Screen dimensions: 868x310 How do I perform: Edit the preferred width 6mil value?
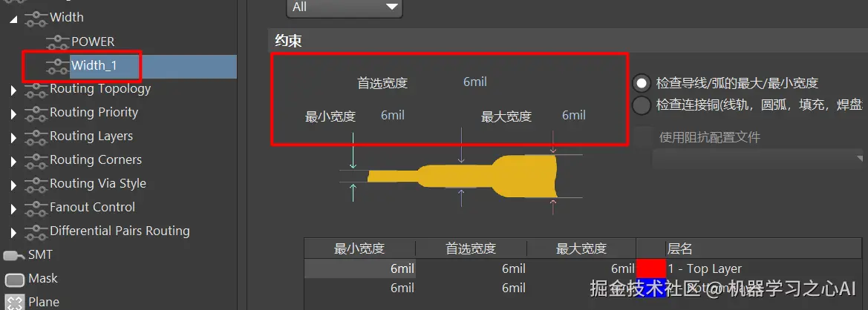coord(475,82)
